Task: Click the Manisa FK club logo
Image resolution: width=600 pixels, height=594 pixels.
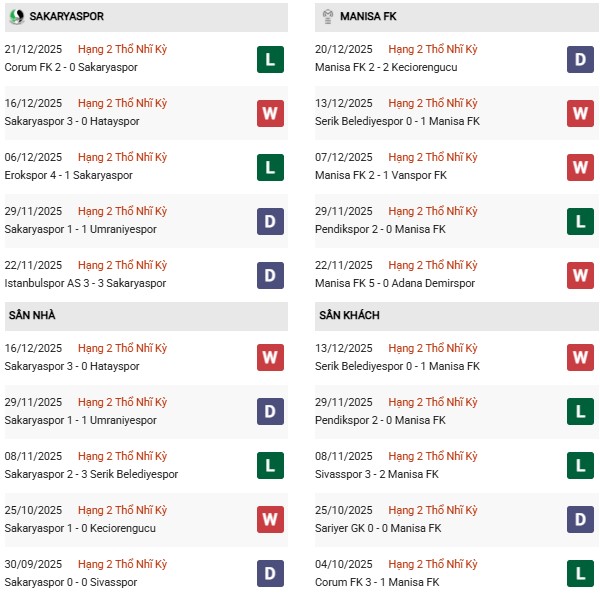Action: [x=327, y=17]
